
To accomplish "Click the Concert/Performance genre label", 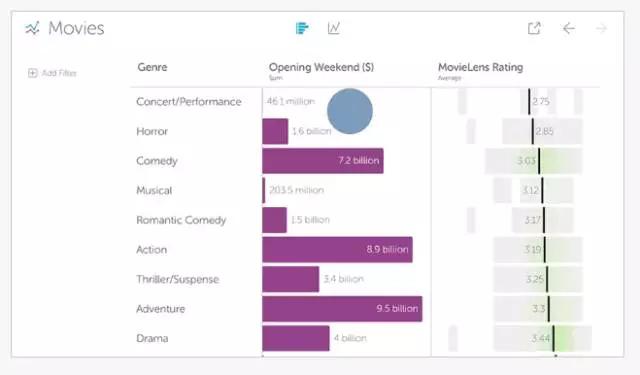I will click(189, 102).
